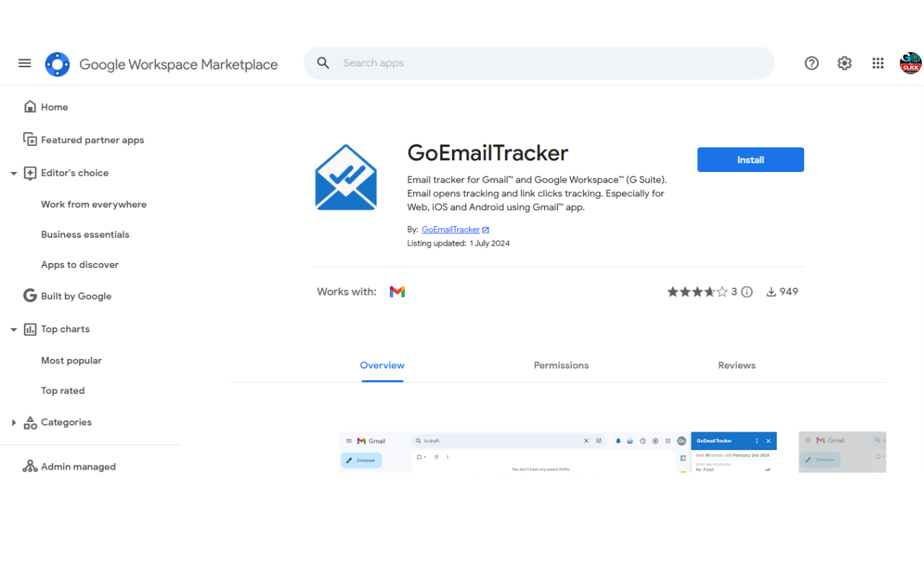Click the help question mark icon

[811, 63]
